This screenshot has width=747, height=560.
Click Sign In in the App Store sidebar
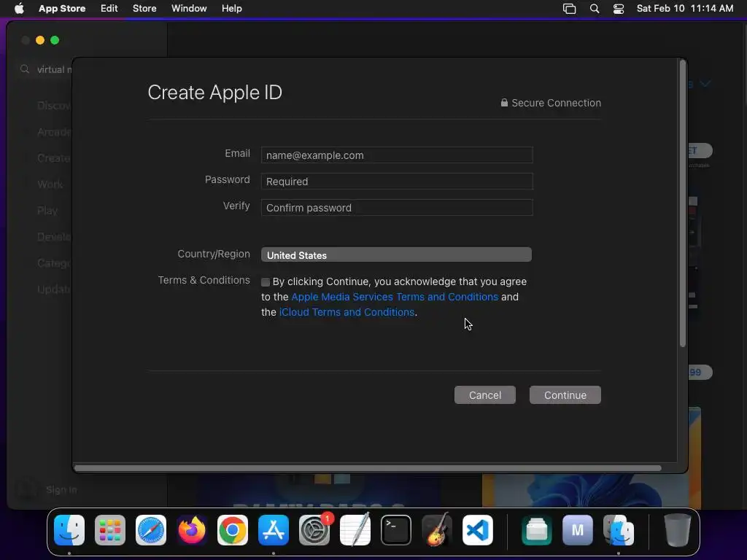[61, 489]
